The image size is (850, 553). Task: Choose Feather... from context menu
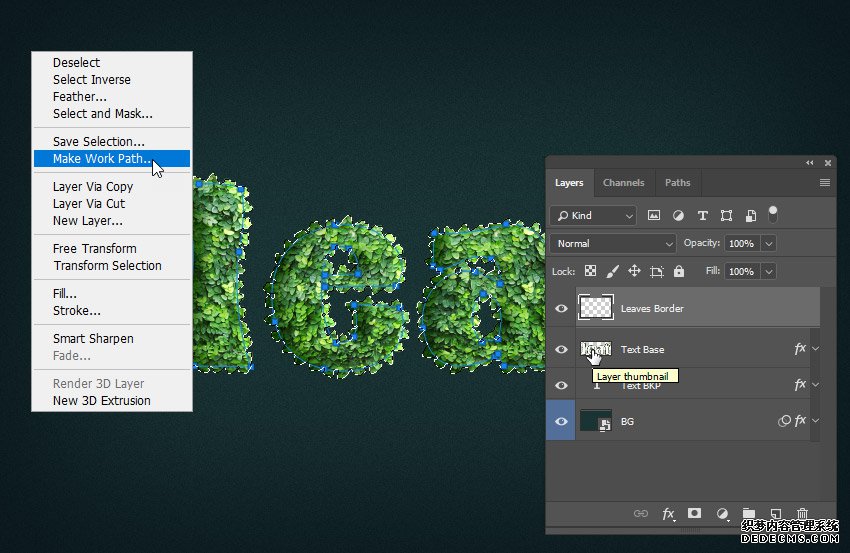[112, 97]
